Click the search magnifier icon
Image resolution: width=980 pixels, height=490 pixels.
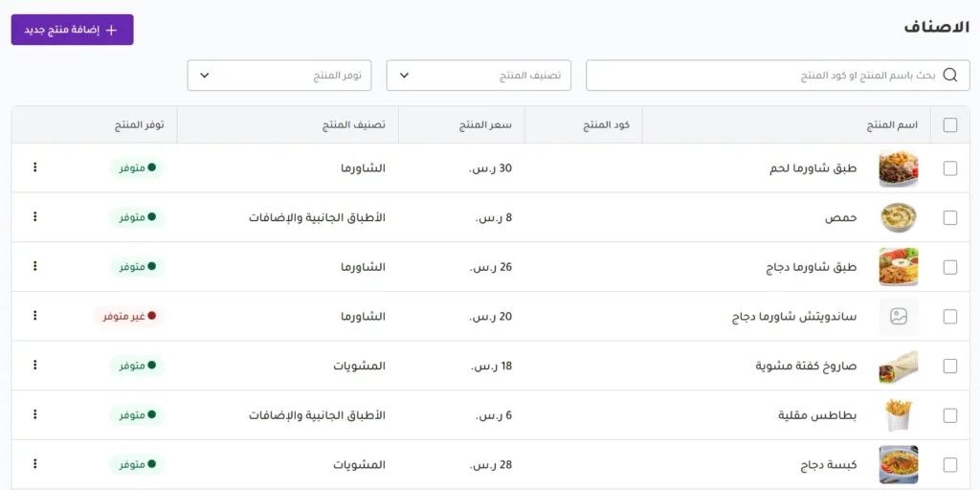pyautogui.click(x=950, y=75)
